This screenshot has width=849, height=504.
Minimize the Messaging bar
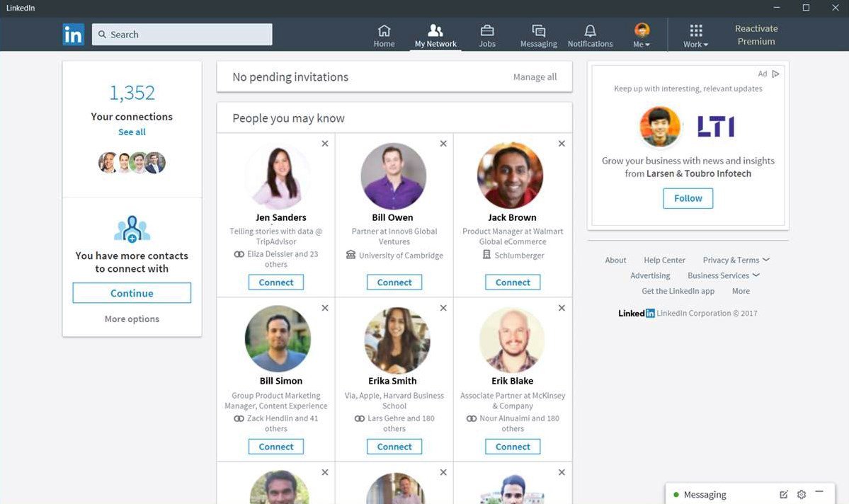coord(819,491)
